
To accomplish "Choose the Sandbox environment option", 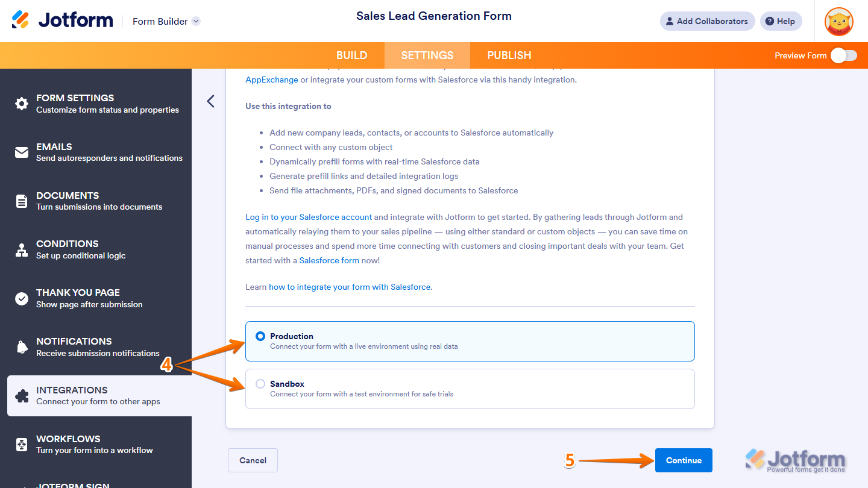I will [260, 384].
